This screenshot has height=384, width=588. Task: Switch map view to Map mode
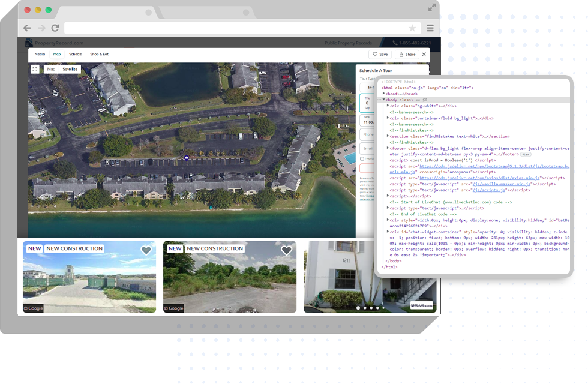coord(52,69)
